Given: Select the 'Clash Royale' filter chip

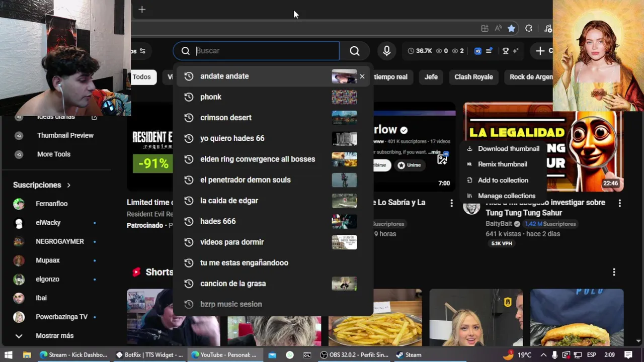Looking at the screenshot, I should tap(473, 77).
